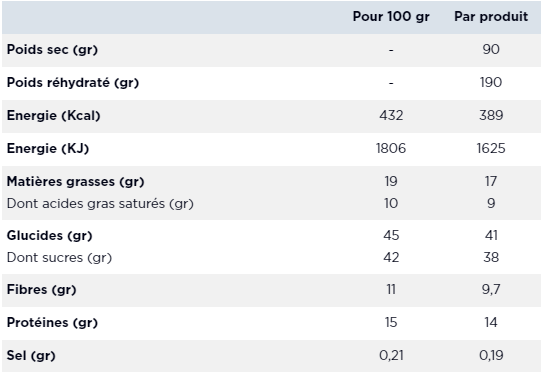Viewport: 541px width, 372px height.
Task: Click the "Energie (Kcal)" label
Action: point(53,116)
